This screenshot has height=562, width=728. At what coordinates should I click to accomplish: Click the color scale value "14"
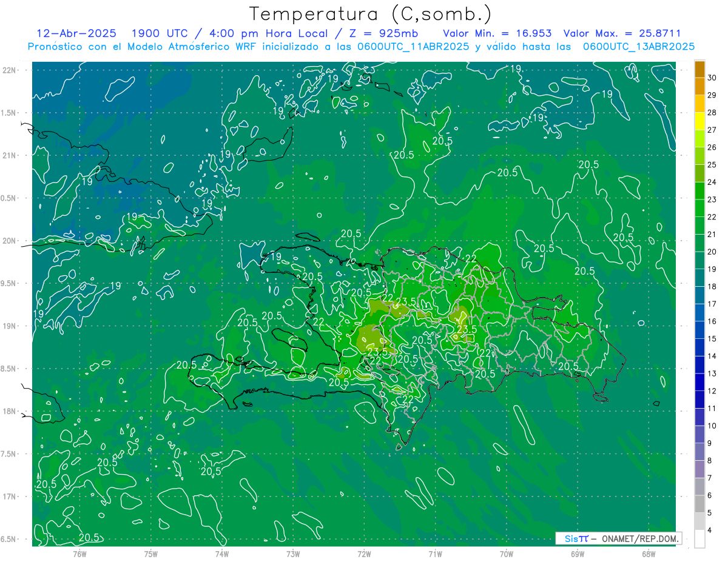[x=712, y=356]
